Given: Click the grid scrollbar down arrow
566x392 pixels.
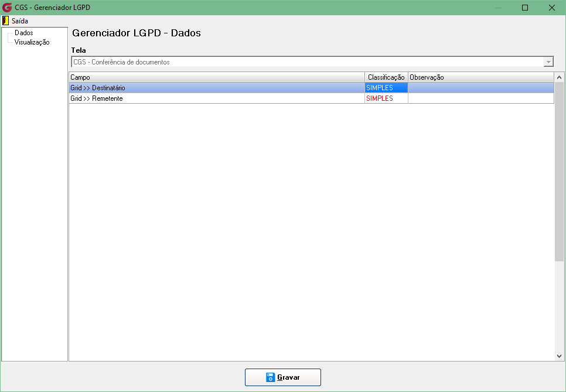Looking at the screenshot, I should tap(559, 356).
